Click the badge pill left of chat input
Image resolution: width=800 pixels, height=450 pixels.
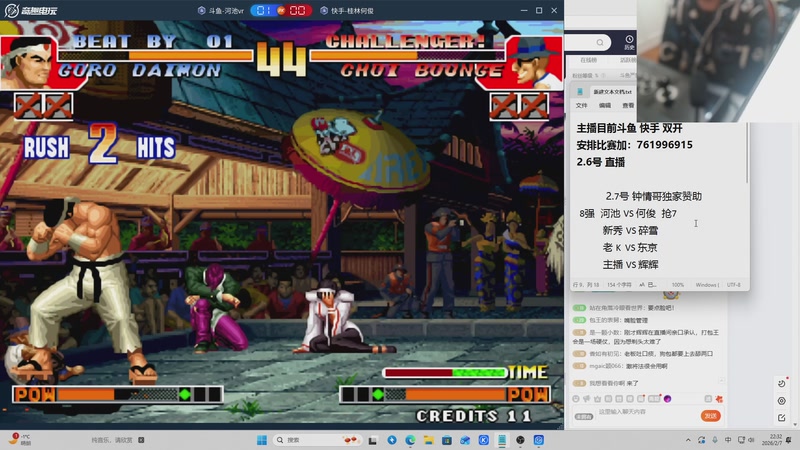point(584,416)
